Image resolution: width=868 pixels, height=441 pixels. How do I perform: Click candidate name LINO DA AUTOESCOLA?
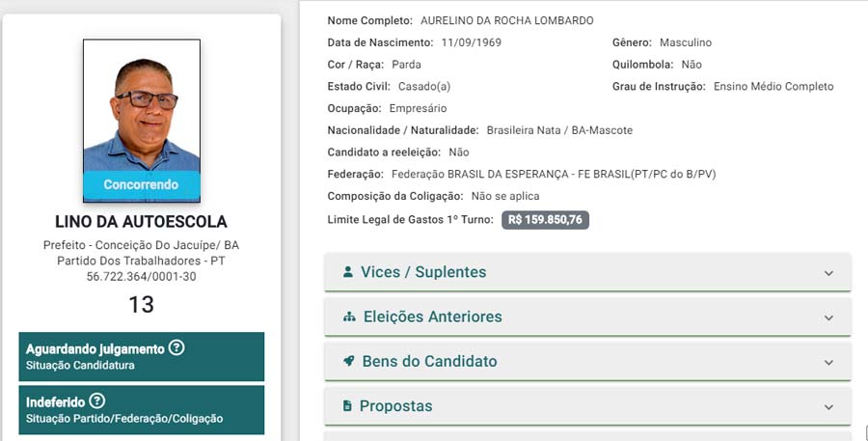click(x=141, y=222)
